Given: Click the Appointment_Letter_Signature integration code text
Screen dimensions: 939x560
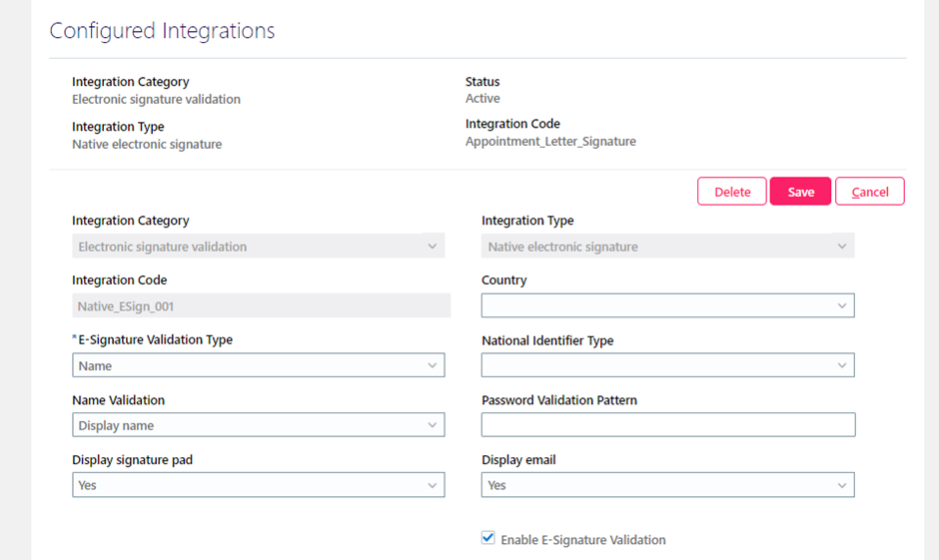Looking at the screenshot, I should 550,142.
